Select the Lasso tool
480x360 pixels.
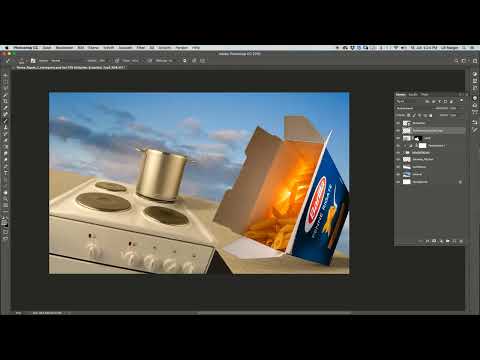click(5, 89)
